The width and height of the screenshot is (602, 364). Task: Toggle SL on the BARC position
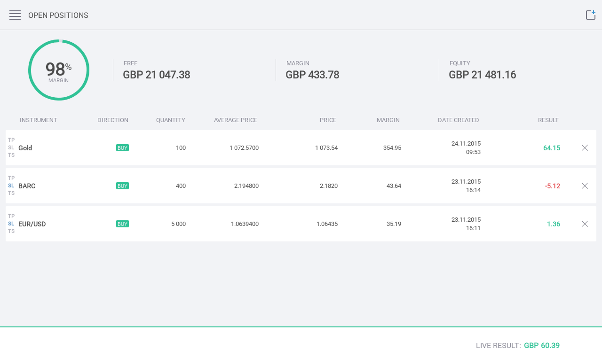tap(11, 186)
